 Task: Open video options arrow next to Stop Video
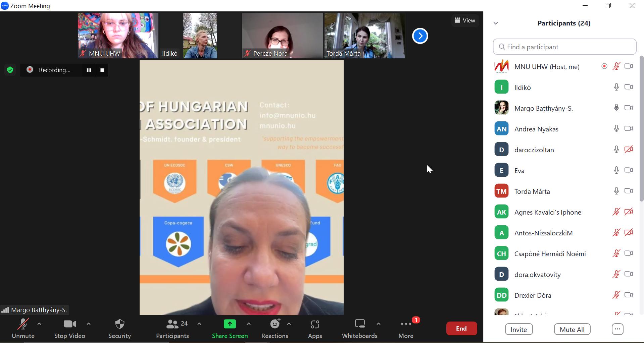tap(89, 324)
